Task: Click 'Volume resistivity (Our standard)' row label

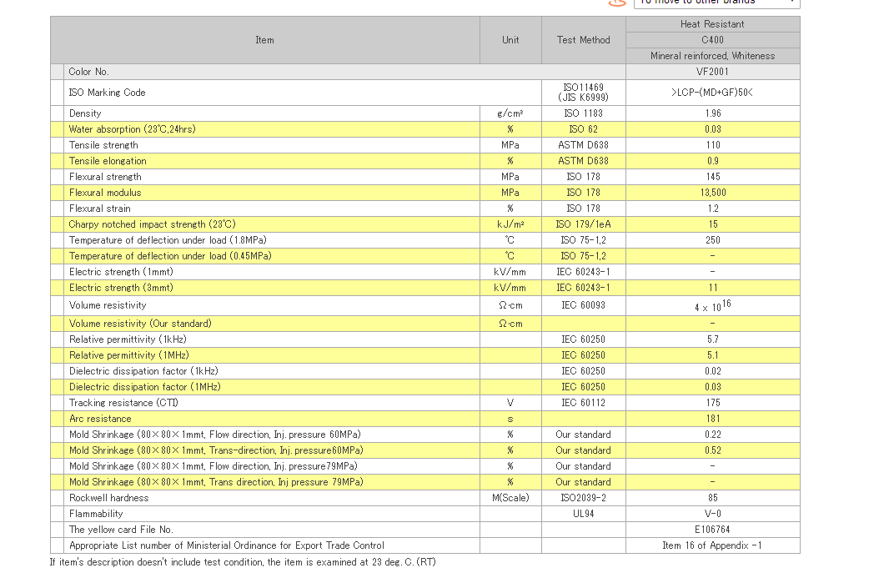Action: [x=140, y=323]
